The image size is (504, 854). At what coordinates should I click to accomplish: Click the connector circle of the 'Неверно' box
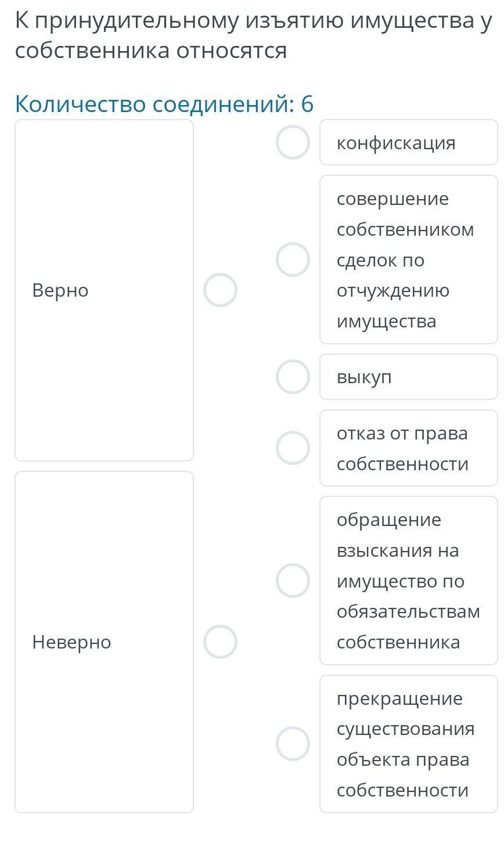pyautogui.click(x=220, y=642)
